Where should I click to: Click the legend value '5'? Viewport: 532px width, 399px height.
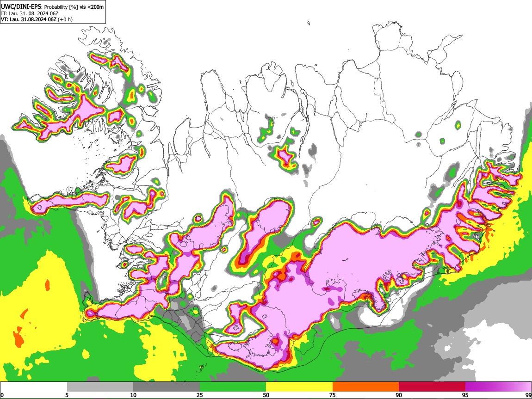(x=67, y=395)
